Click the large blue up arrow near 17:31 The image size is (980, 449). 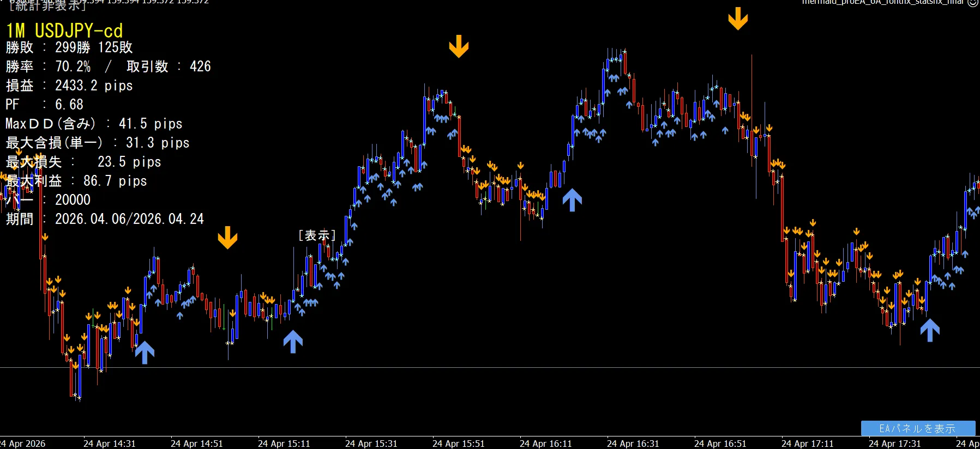(x=930, y=330)
